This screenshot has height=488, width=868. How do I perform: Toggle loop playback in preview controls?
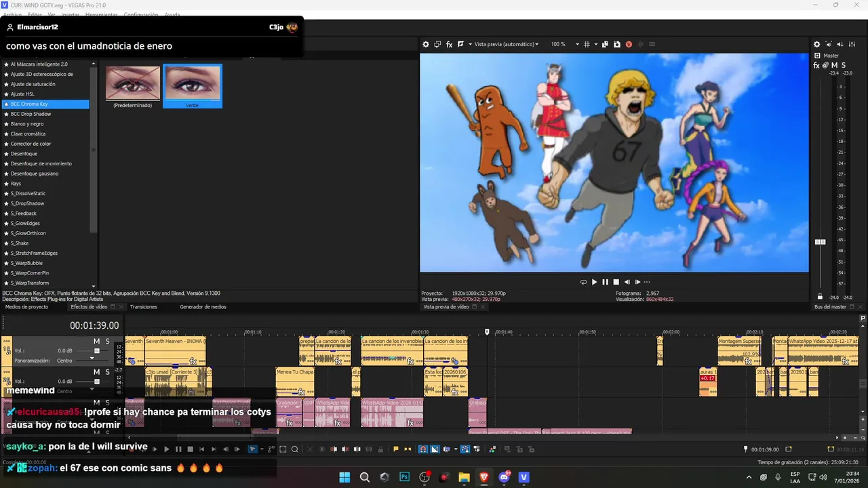coord(583,282)
